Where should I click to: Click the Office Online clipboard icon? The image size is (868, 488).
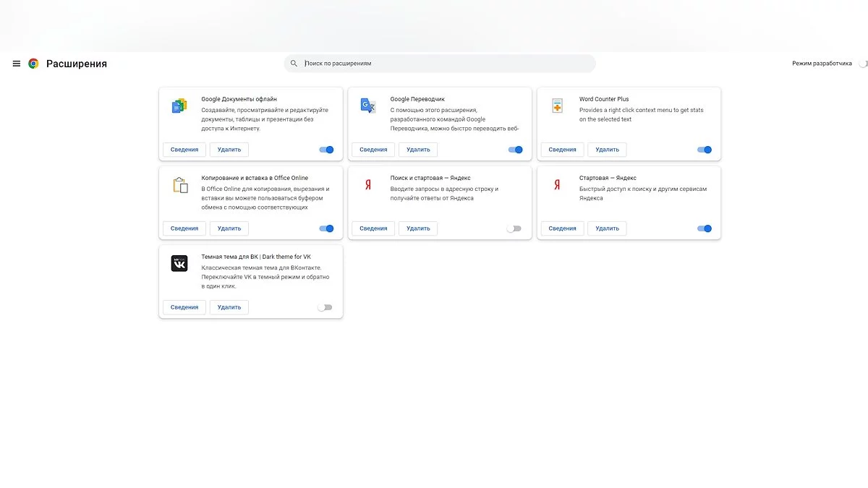point(179,184)
